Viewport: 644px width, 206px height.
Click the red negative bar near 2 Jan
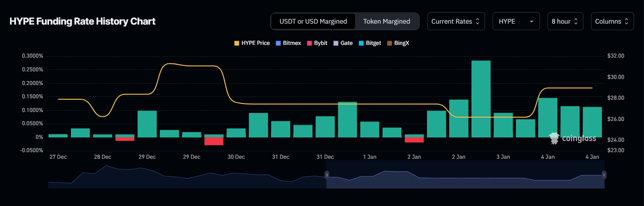tap(414, 140)
